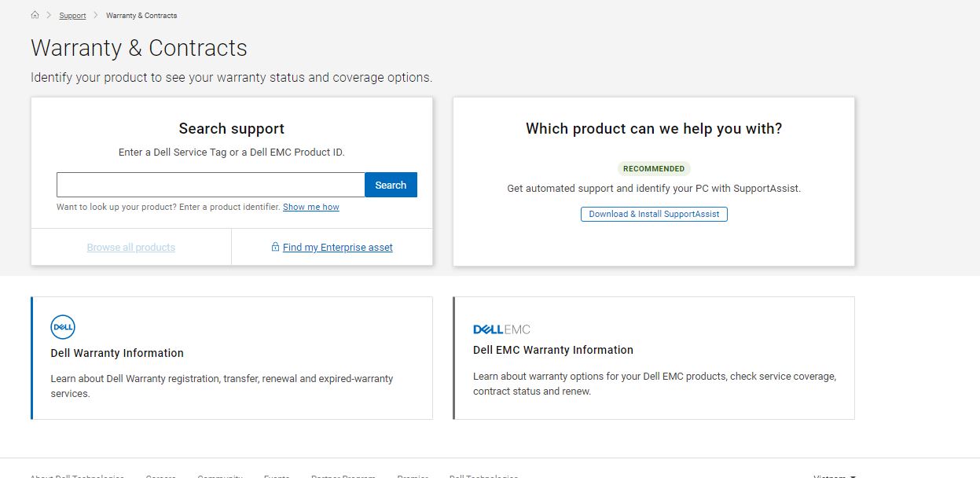Click the Warranty & Contracts page heading
The image size is (980, 478).
[x=139, y=48]
